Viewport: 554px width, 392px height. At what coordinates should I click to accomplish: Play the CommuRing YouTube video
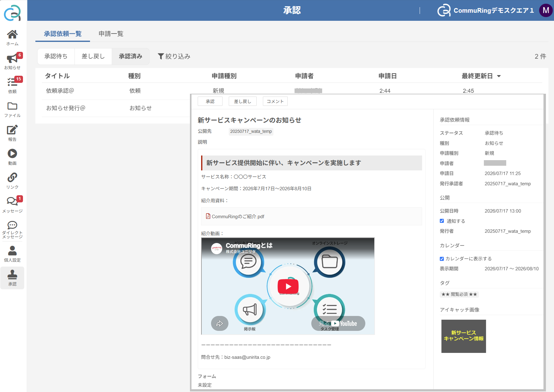tap(288, 286)
